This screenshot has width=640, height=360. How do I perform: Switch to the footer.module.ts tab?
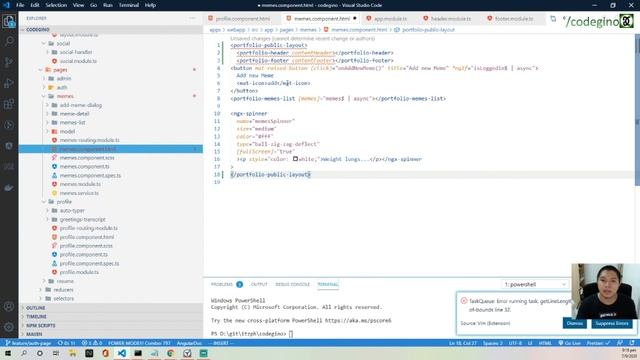click(x=513, y=19)
